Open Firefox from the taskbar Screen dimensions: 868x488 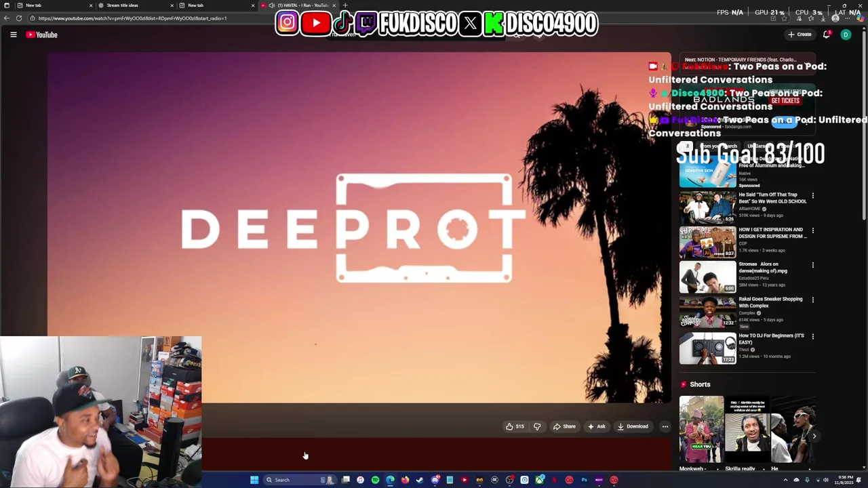405,480
